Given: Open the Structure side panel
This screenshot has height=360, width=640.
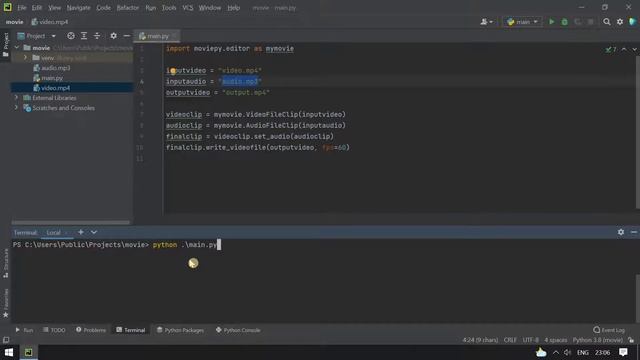Looking at the screenshot, I should point(6,264).
